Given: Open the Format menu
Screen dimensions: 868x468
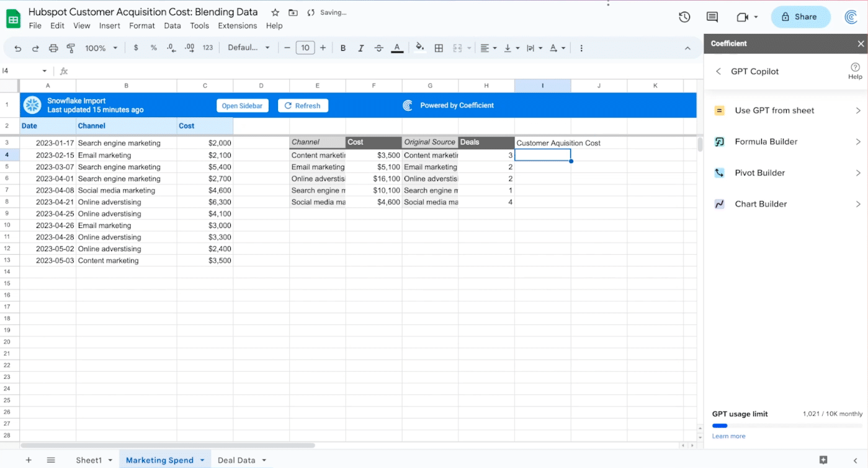Looking at the screenshot, I should coord(142,25).
